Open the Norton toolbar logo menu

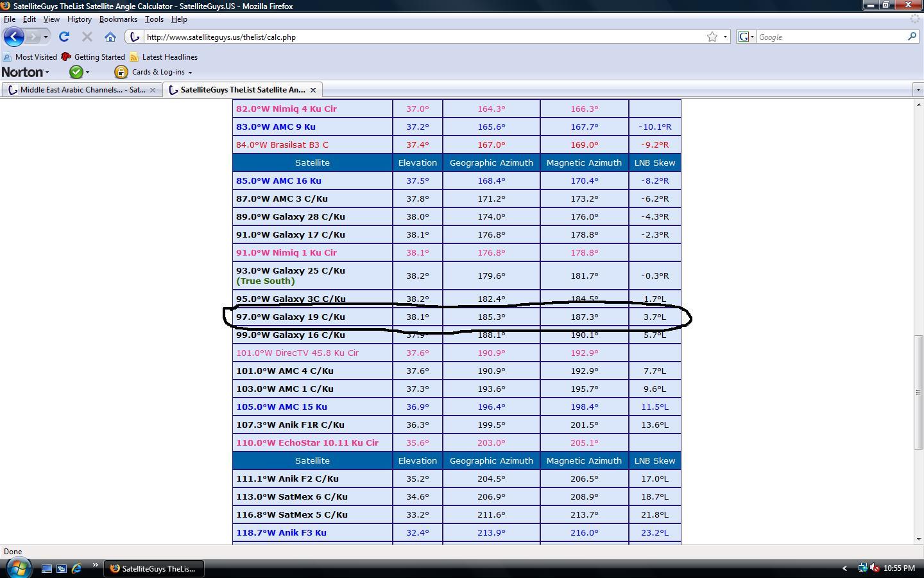(25, 72)
